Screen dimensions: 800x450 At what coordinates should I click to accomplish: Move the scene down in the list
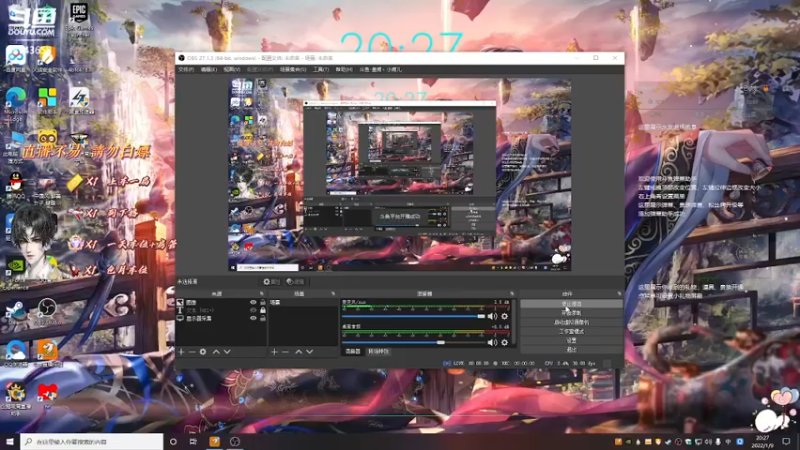tap(309, 352)
